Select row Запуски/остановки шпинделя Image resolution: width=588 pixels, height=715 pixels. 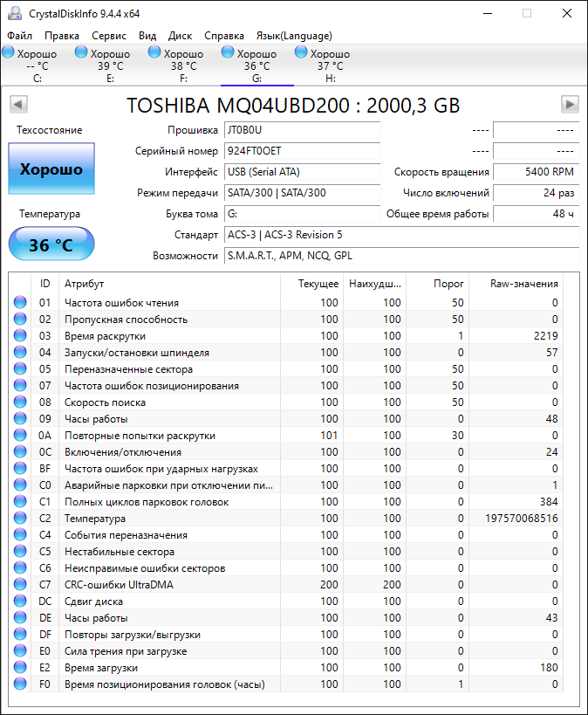287,352
